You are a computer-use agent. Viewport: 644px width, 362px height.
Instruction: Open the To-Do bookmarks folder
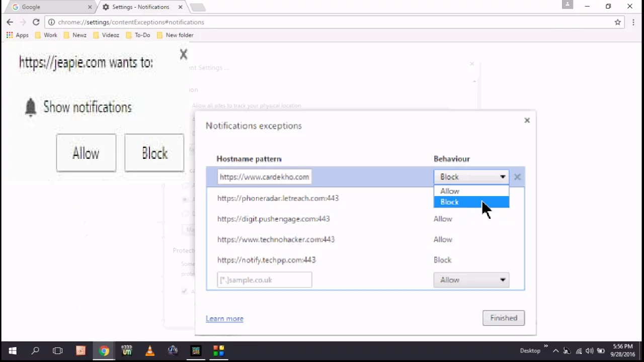point(138,35)
